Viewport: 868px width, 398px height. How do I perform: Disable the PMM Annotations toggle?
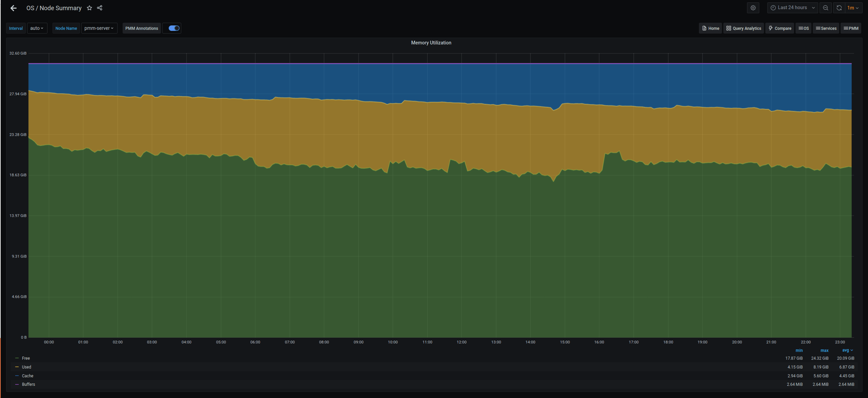pyautogui.click(x=172, y=28)
